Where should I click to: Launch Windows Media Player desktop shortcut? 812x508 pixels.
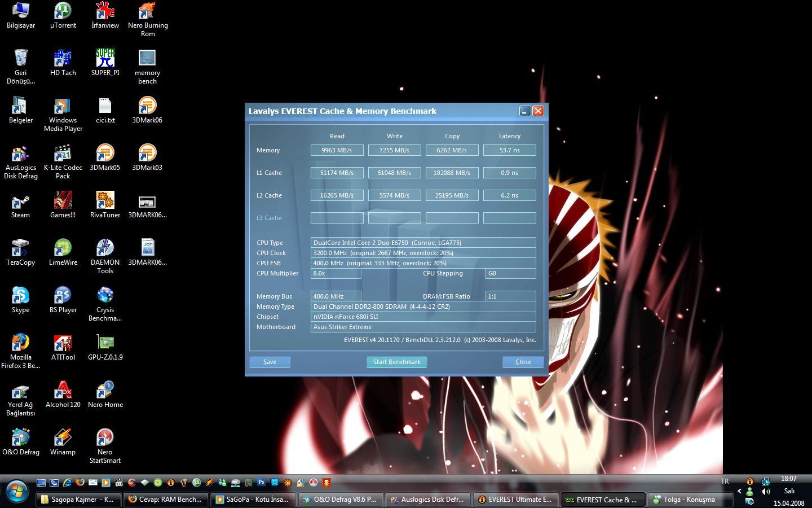[63, 114]
